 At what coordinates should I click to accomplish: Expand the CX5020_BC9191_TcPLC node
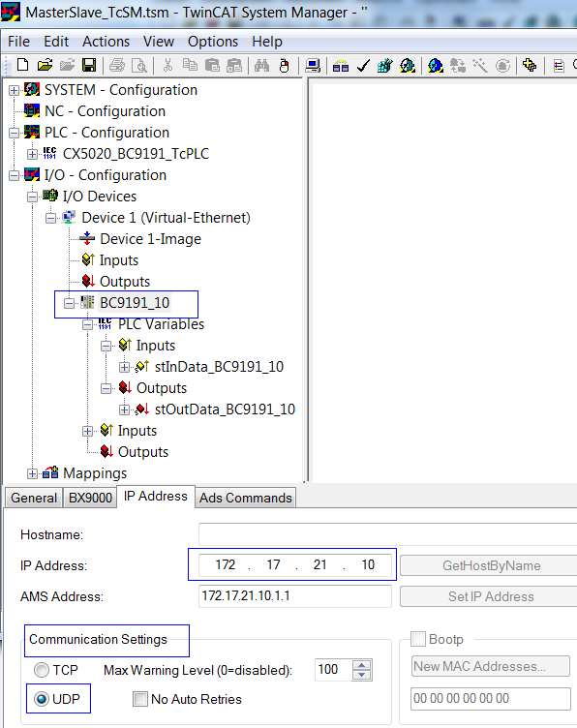click(32, 154)
